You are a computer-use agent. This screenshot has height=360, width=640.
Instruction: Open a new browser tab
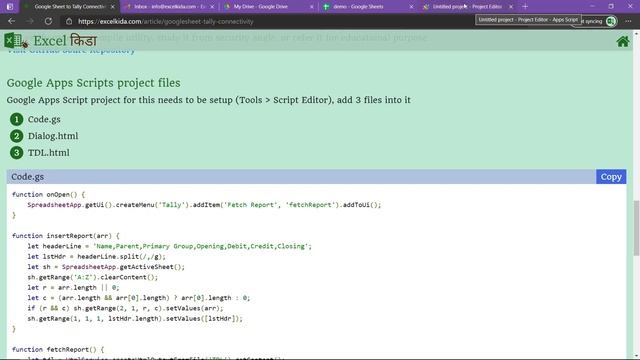(x=525, y=7)
